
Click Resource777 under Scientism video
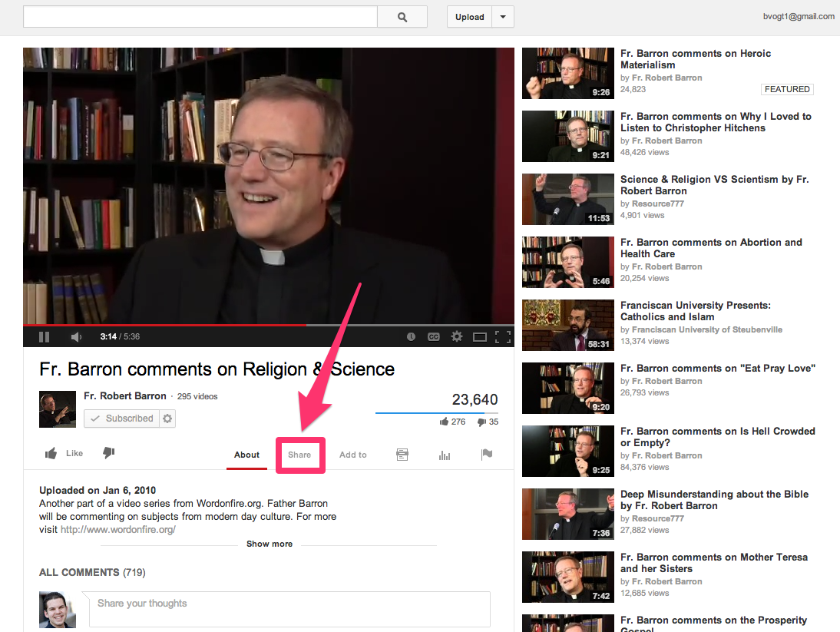[x=658, y=203]
